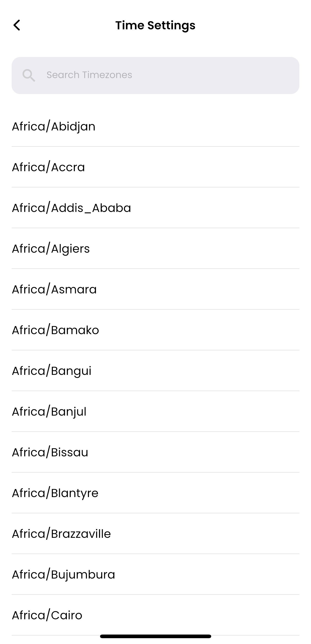This screenshot has height=644, width=311.
Task: Click the magnifier search icon
Action: [29, 75]
